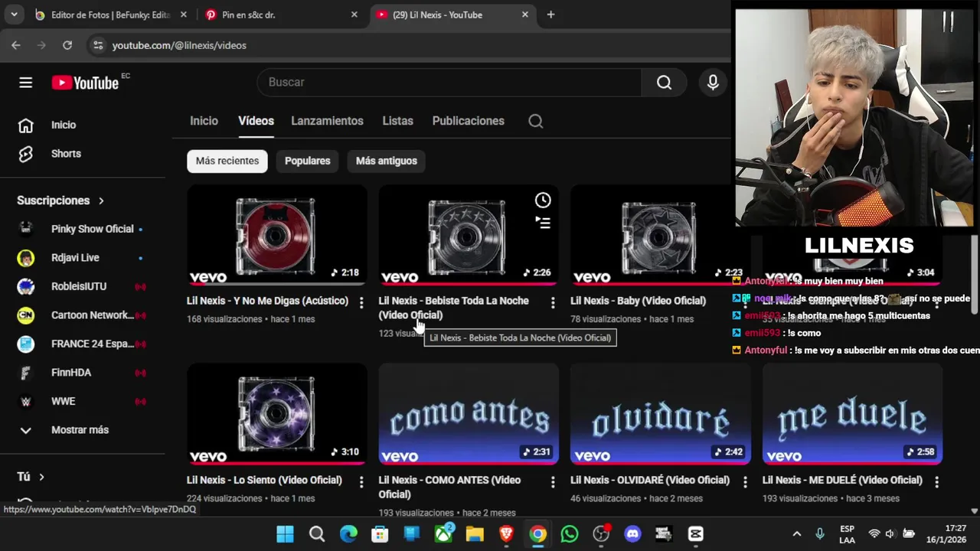The width and height of the screenshot is (980, 551).
Task: Open Discord from the taskbar
Action: [x=632, y=533]
